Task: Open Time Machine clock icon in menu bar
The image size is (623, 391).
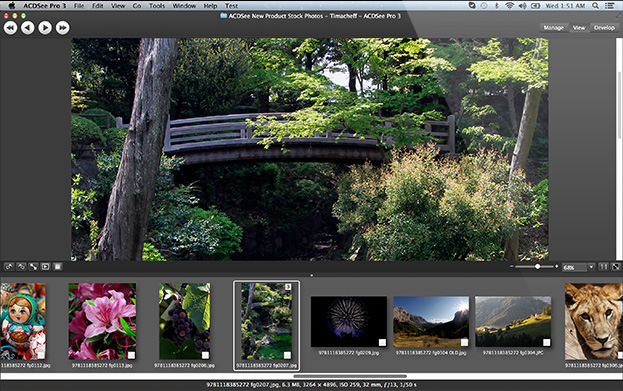Action: pyautogui.click(x=484, y=6)
